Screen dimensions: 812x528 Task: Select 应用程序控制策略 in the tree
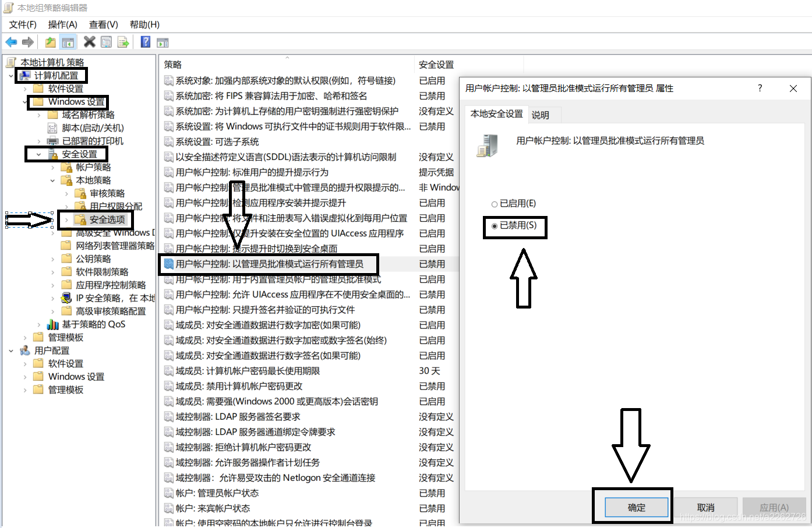coord(111,285)
